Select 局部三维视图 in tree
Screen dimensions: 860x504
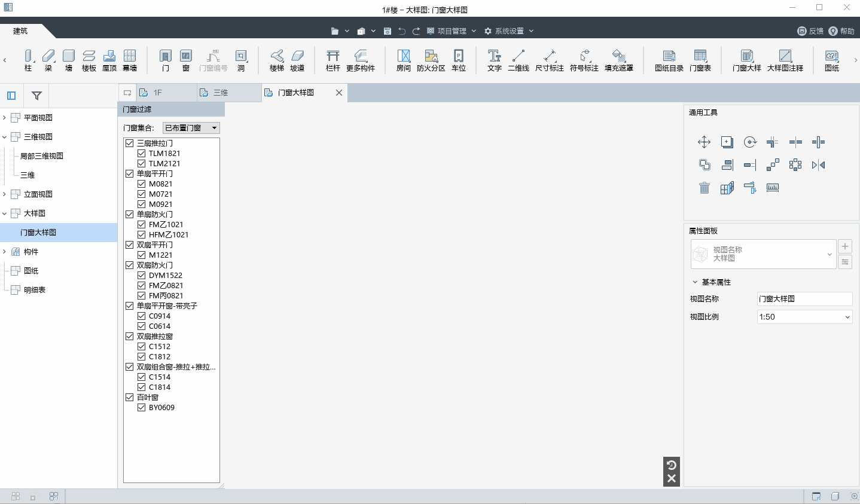[x=42, y=156]
